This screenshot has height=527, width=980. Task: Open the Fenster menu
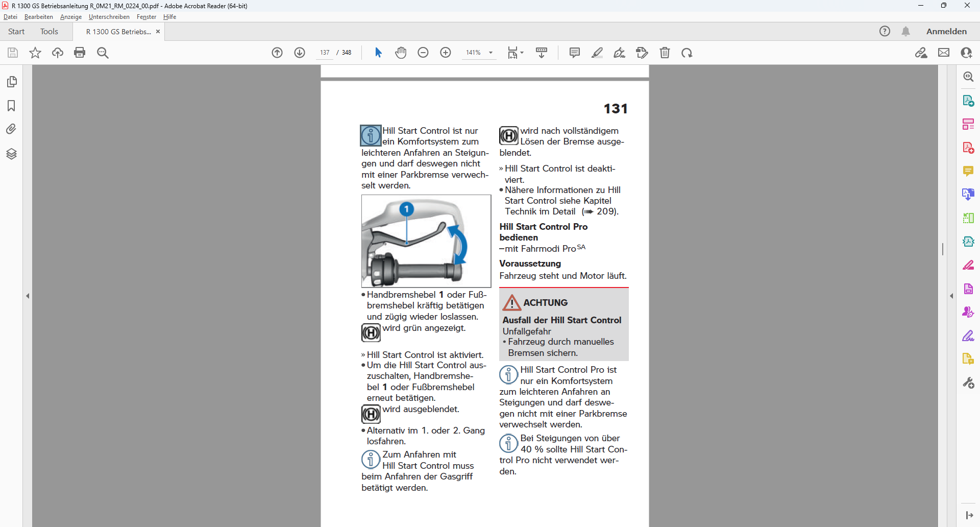click(146, 17)
